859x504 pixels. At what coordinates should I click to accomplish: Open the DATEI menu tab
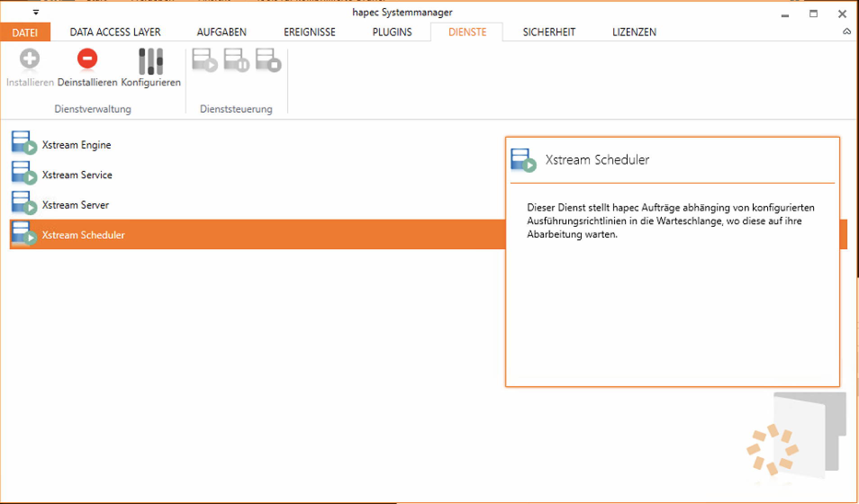pos(25,32)
